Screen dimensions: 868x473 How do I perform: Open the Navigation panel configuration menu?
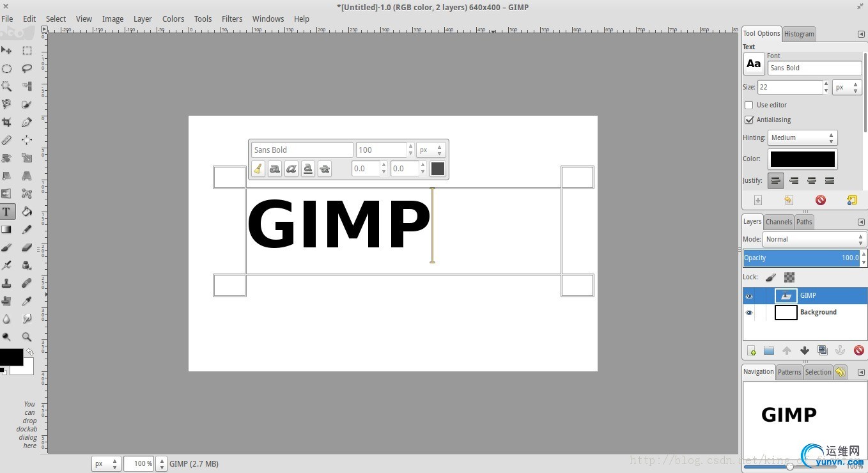click(x=861, y=372)
